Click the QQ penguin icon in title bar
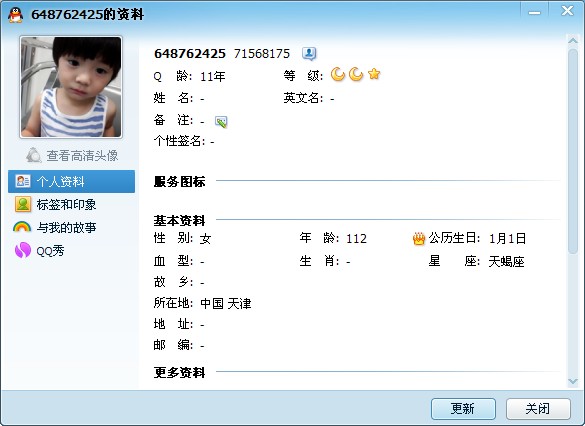Viewport: 585px width, 426px height. [x=15, y=15]
